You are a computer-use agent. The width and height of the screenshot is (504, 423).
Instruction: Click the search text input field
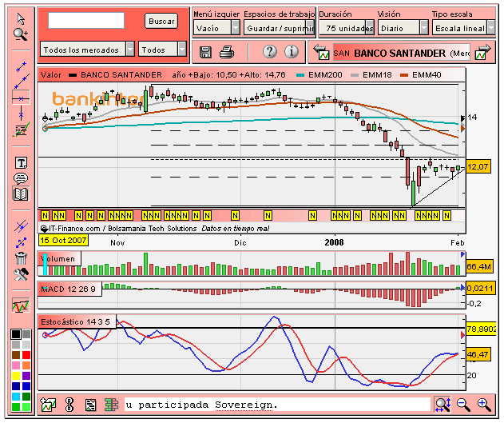(86, 21)
